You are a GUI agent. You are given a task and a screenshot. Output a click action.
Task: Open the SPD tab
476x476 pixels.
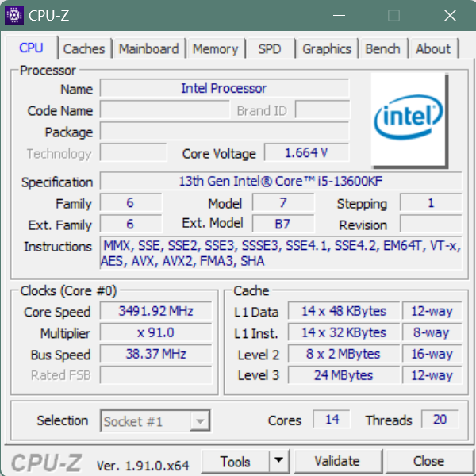click(270, 48)
